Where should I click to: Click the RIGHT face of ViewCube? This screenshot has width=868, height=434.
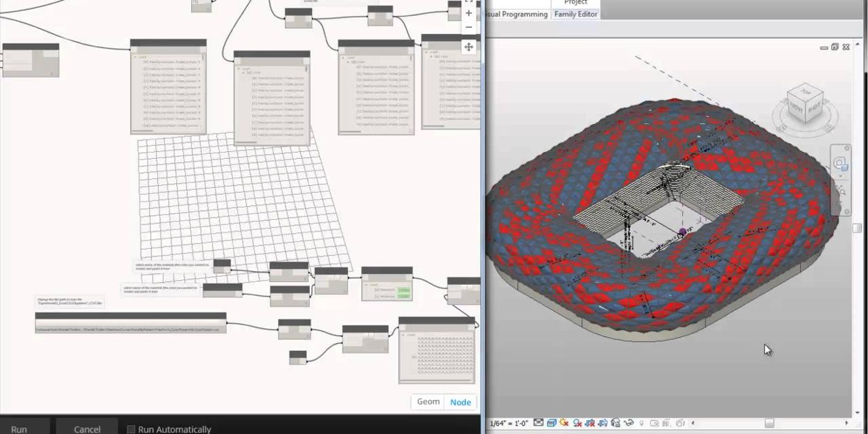pos(814,109)
